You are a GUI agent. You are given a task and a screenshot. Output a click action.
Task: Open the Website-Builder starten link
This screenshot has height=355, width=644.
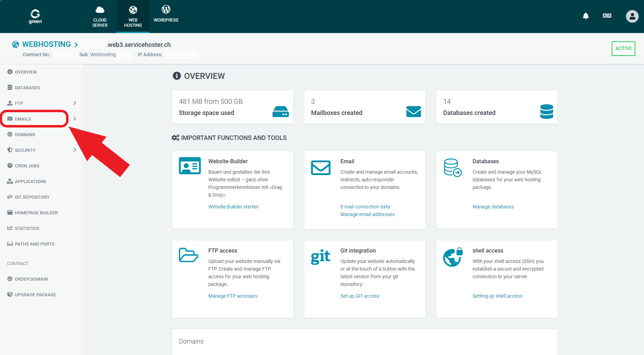[x=233, y=207]
